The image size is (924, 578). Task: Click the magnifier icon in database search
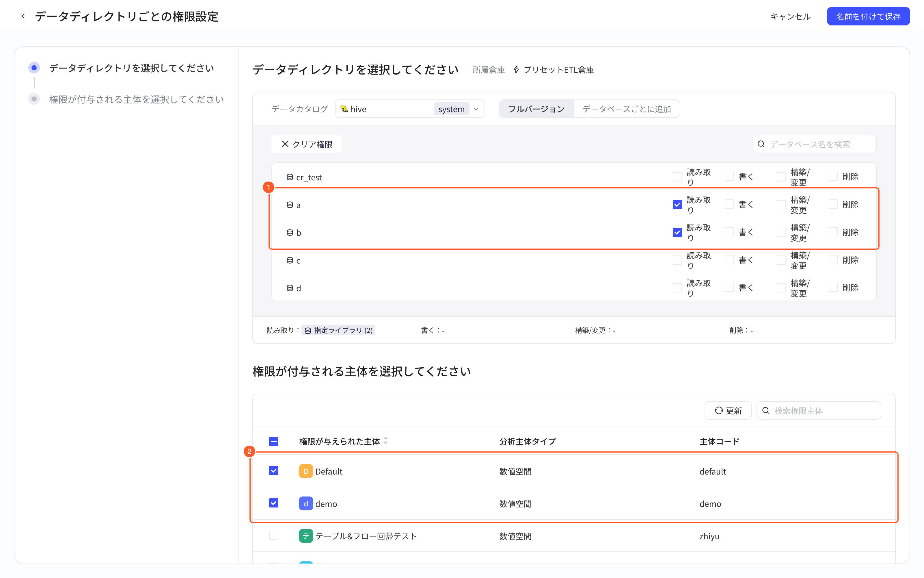click(x=761, y=144)
